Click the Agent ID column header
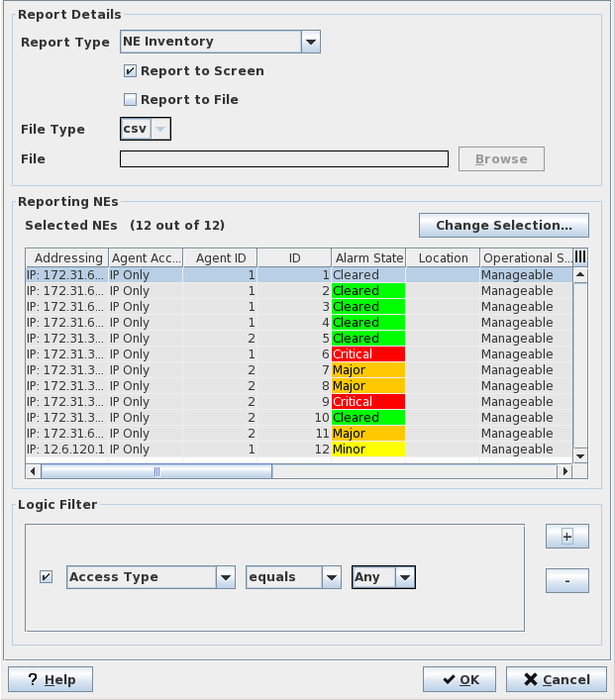 (220, 257)
